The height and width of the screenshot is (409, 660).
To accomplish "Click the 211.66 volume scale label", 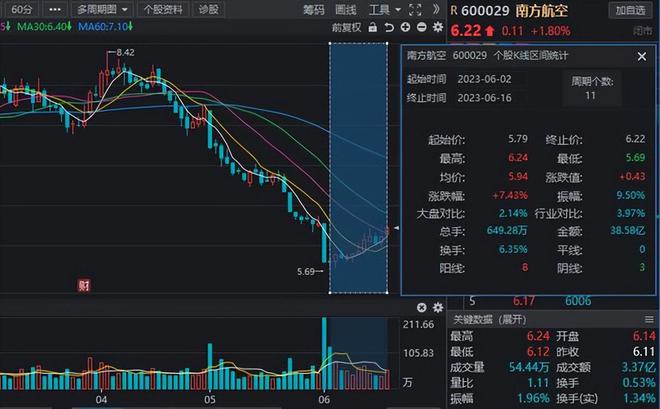I will pos(418,324).
